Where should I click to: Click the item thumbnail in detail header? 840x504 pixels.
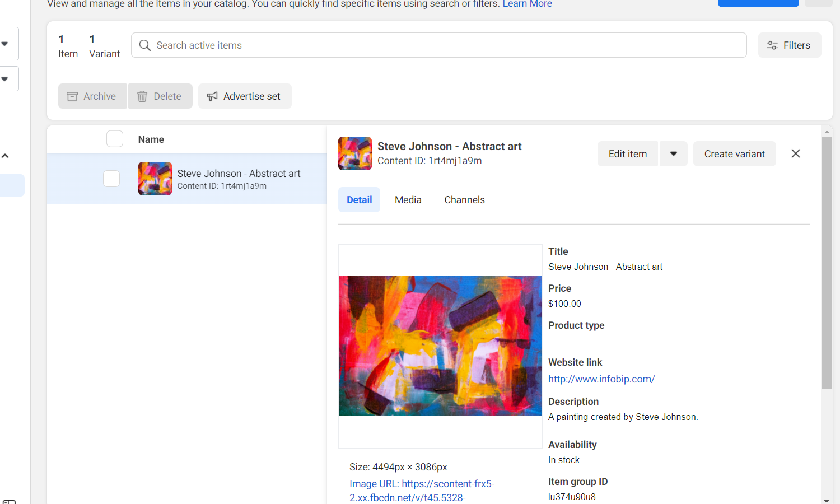click(354, 153)
